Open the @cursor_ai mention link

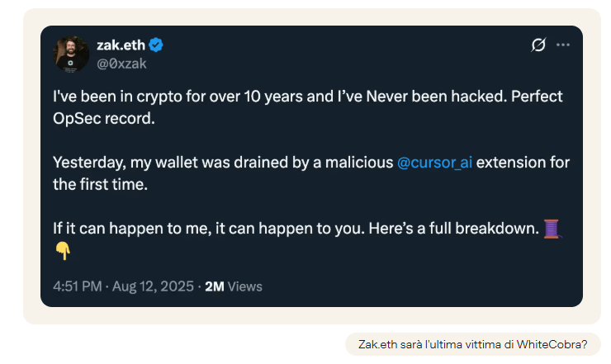tap(434, 163)
